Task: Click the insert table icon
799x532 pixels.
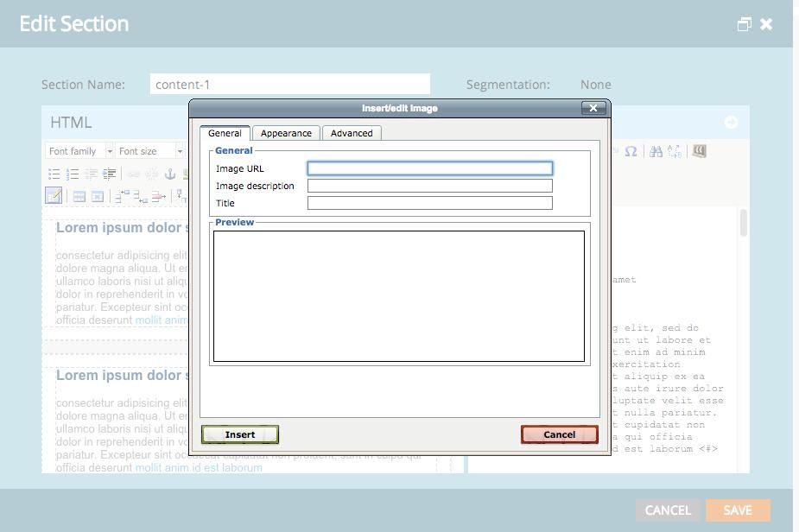Action: point(54,197)
